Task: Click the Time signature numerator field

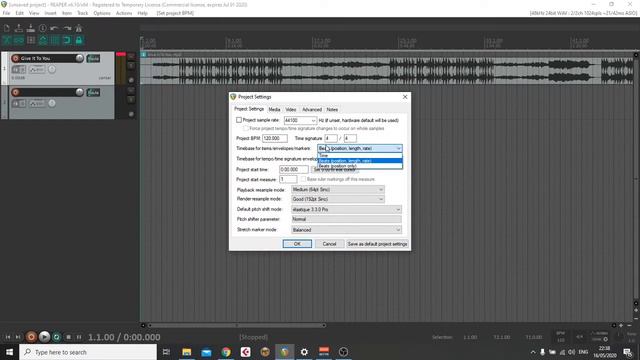Action: click(x=331, y=138)
